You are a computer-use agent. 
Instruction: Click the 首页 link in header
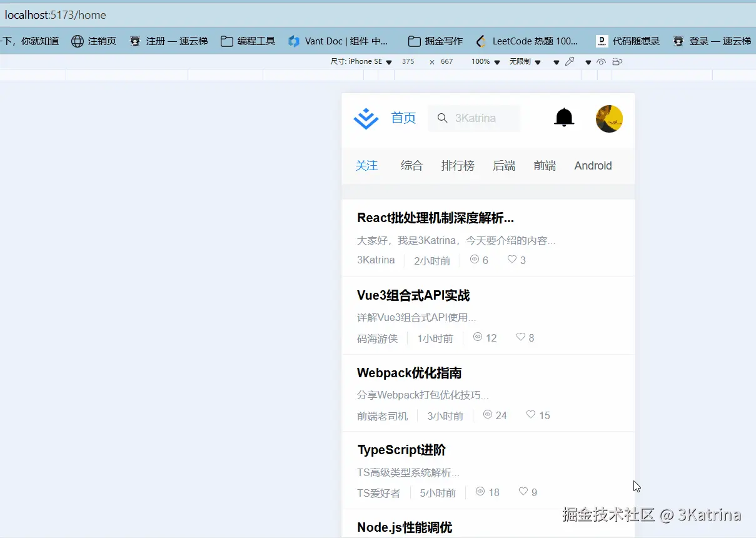[x=403, y=118]
